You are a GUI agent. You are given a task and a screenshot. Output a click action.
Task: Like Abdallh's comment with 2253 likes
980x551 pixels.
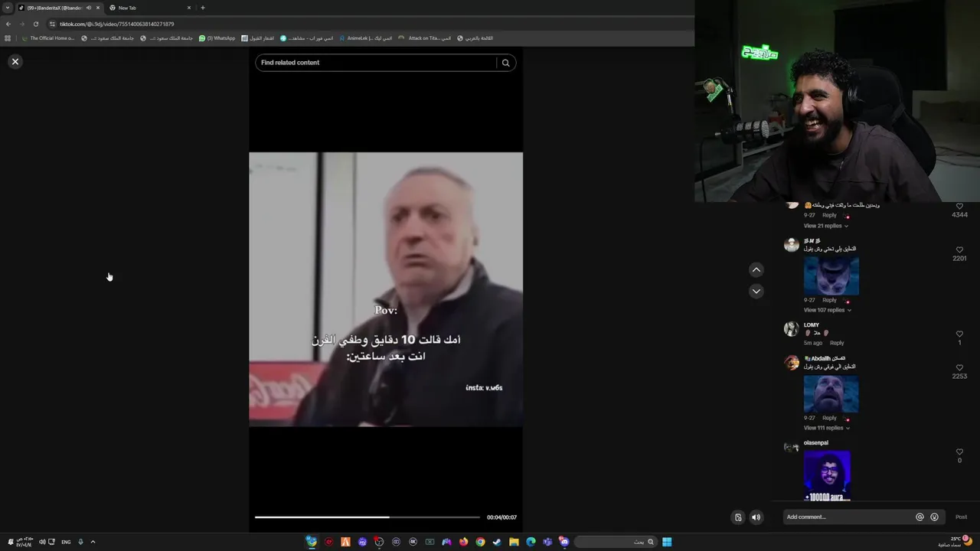point(959,368)
